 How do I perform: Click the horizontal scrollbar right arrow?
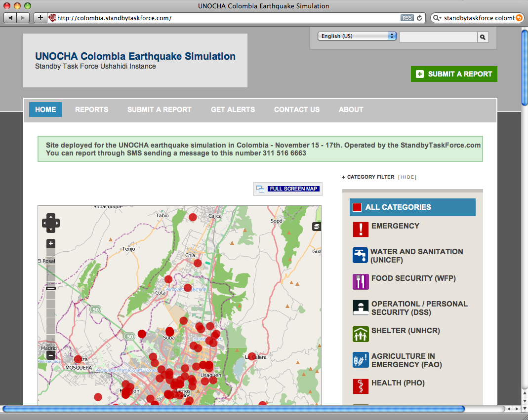(x=517, y=409)
